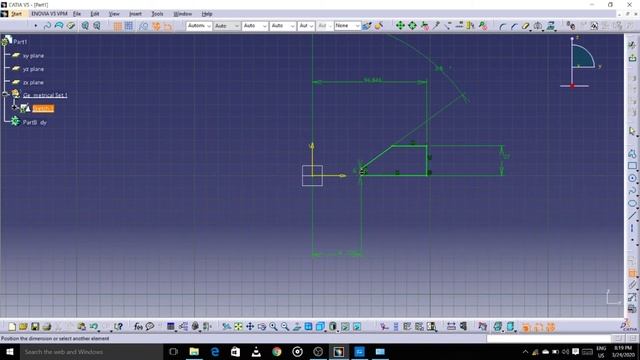Click the Print icon in bottom toolbar
Screen dimensions: 640x360
[47, 327]
